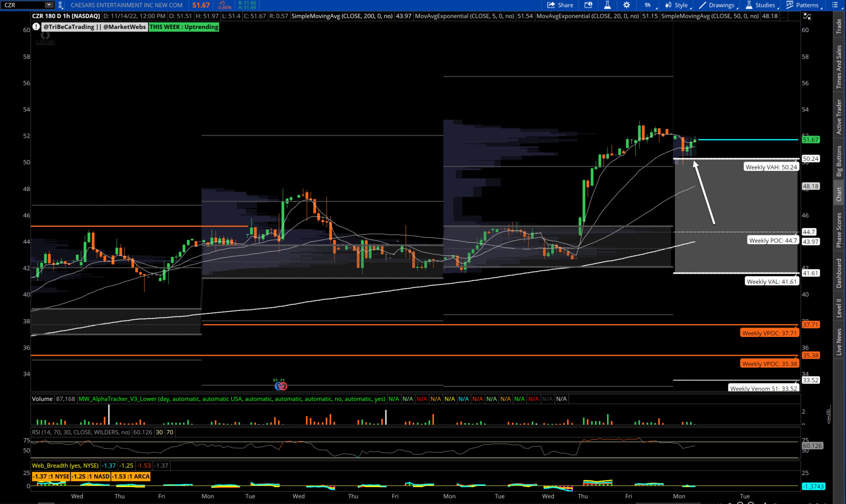Open the Dashboard side tab
The width and height of the screenshot is (846, 504).
point(839,273)
